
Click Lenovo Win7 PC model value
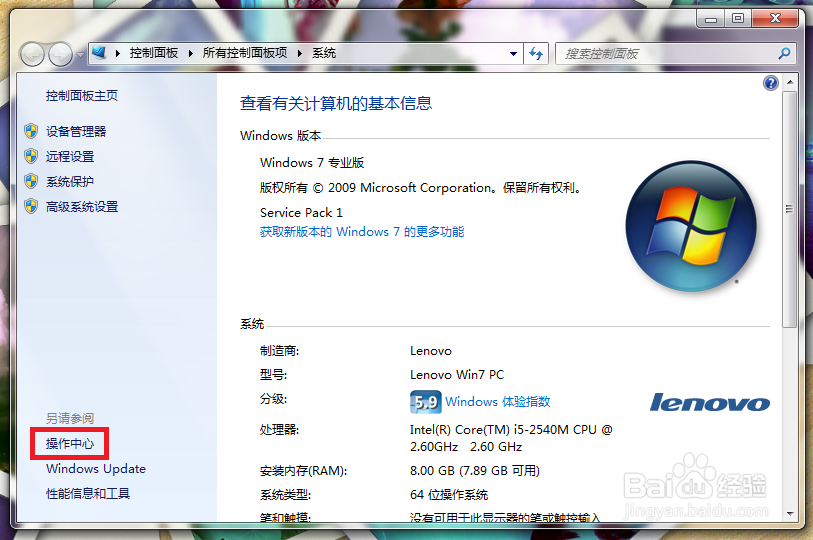pyautogui.click(x=457, y=375)
